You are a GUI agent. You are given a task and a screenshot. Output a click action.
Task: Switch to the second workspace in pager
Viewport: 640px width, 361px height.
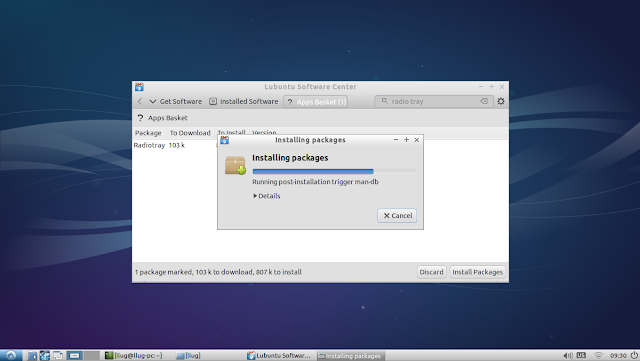[92, 355]
